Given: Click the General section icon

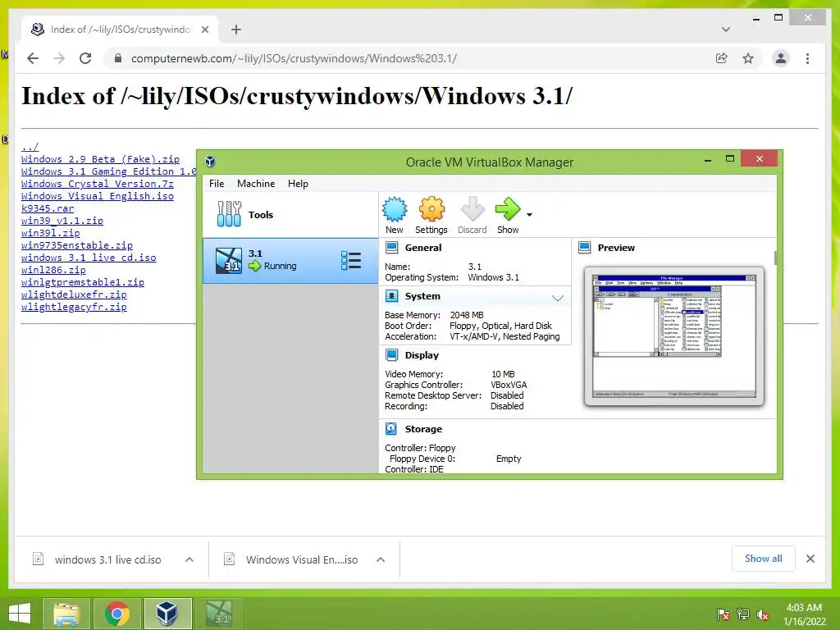Looking at the screenshot, I should (391, 248).
